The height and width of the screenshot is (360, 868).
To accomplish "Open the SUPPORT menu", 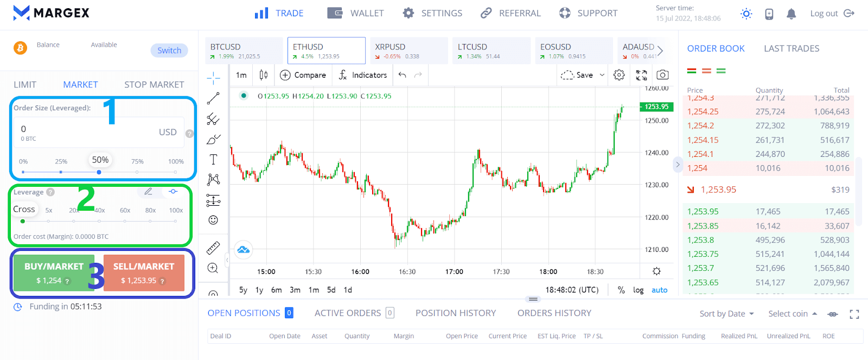I will click(589, 13).
